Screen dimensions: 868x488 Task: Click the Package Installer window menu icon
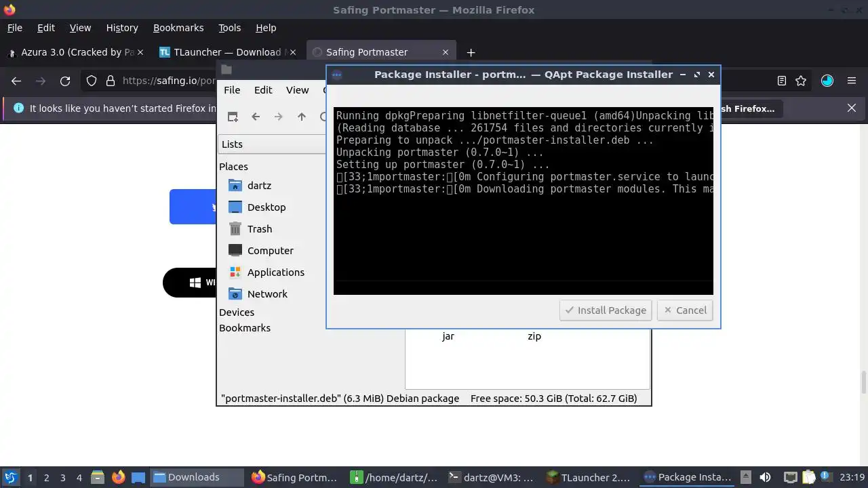coord(337,75)
